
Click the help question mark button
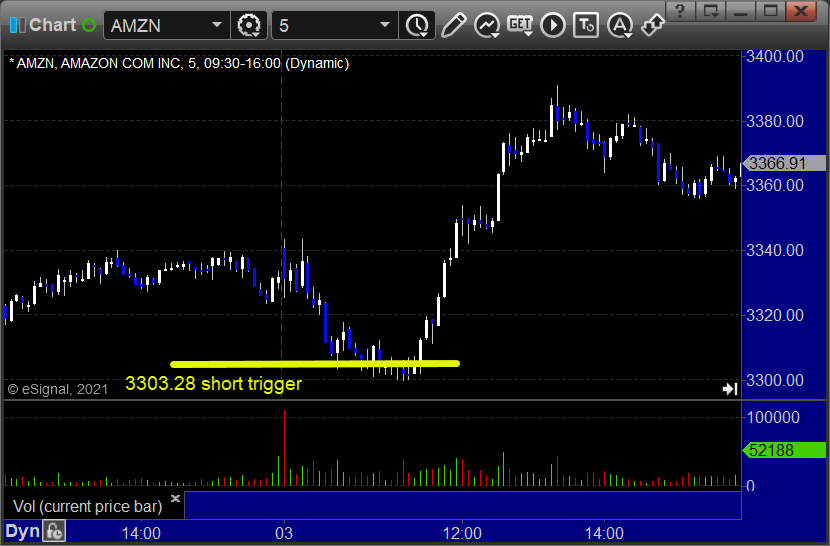click(680, 11)
